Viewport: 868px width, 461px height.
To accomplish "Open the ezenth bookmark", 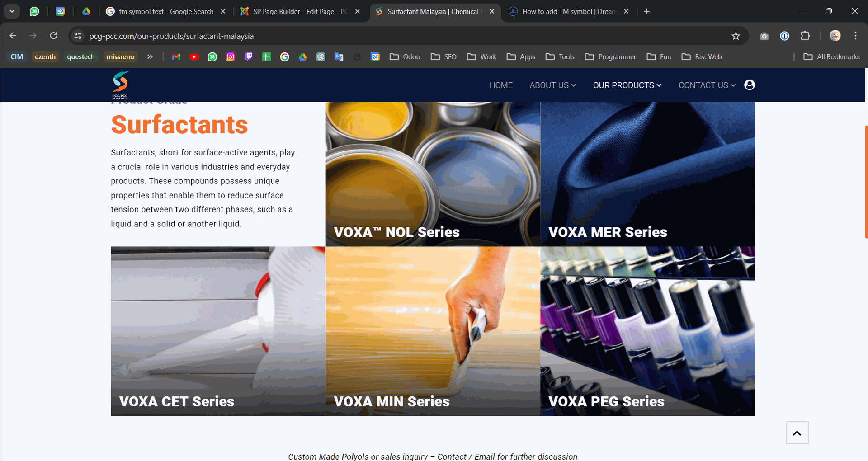I will [x=45, y=56].
